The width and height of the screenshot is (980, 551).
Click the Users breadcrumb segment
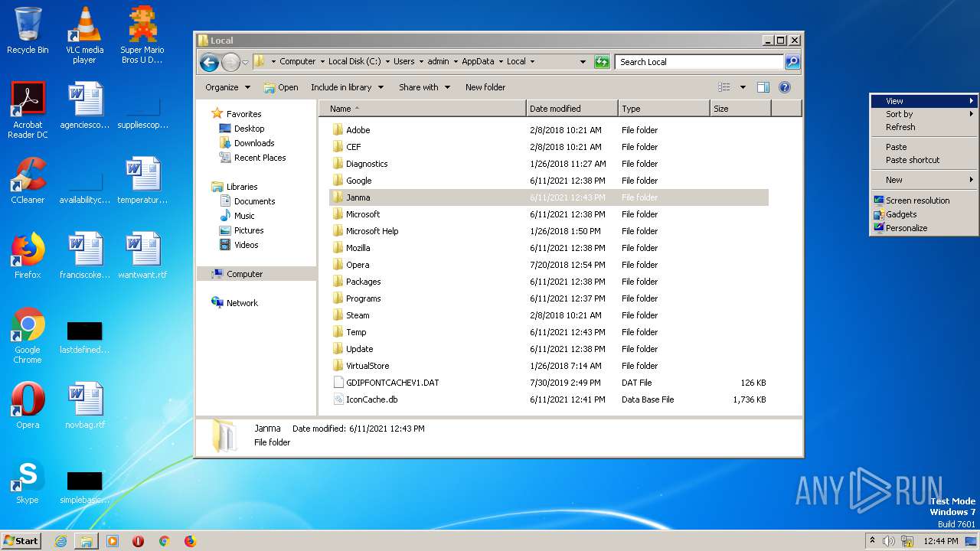(x=404, y=62)
